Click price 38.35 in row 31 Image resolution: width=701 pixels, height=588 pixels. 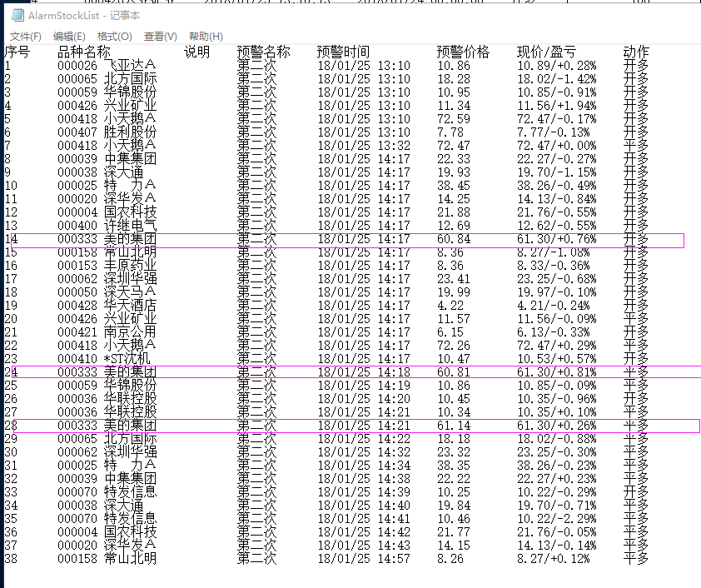[x=454, y=465]
